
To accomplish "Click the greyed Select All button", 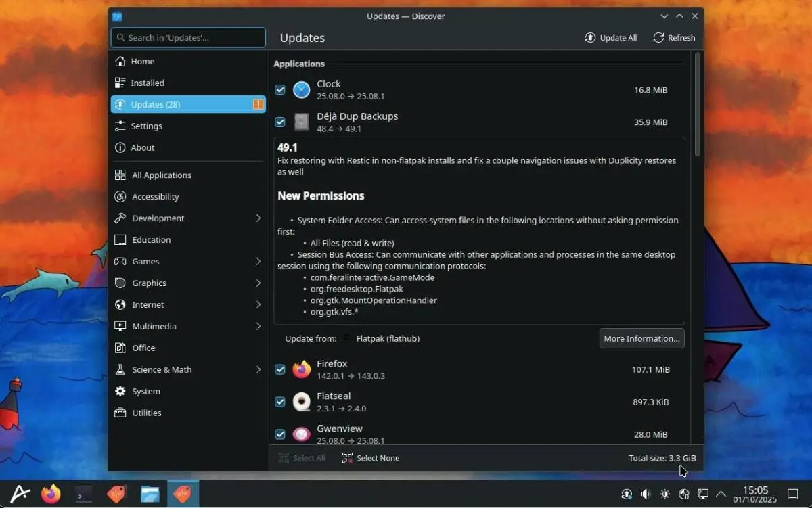I will (302, 458).
